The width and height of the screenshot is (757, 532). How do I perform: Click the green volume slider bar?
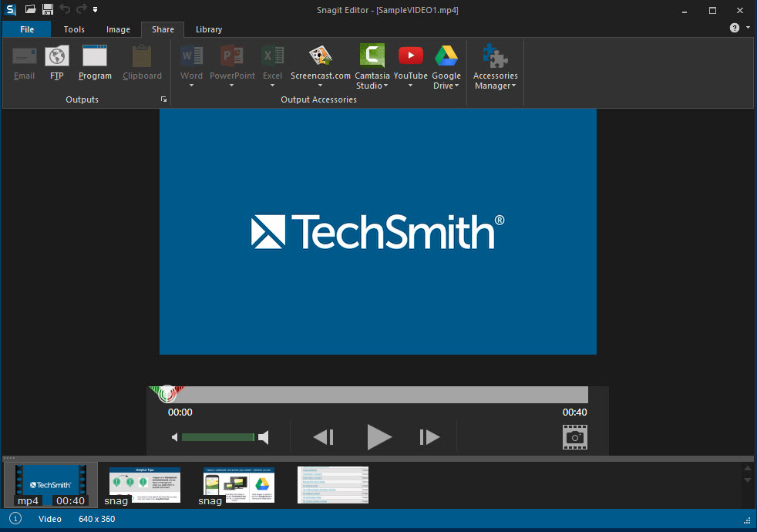218,437
